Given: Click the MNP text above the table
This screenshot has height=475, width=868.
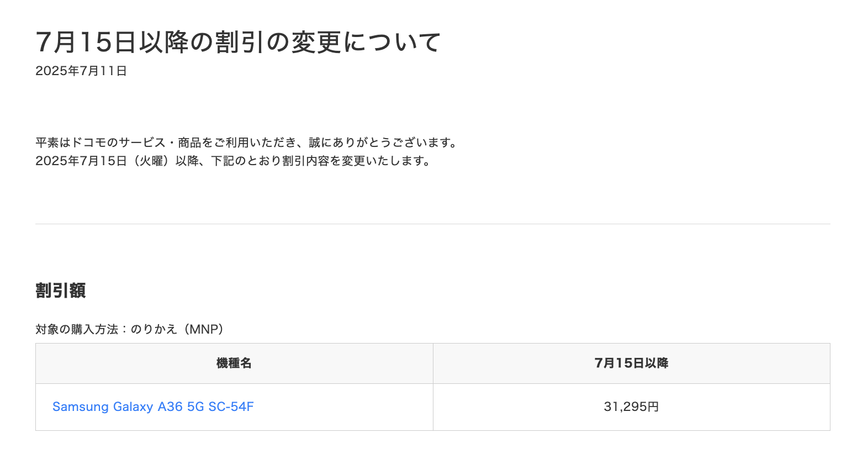Looking at the screenshot, I should (203, 329).
